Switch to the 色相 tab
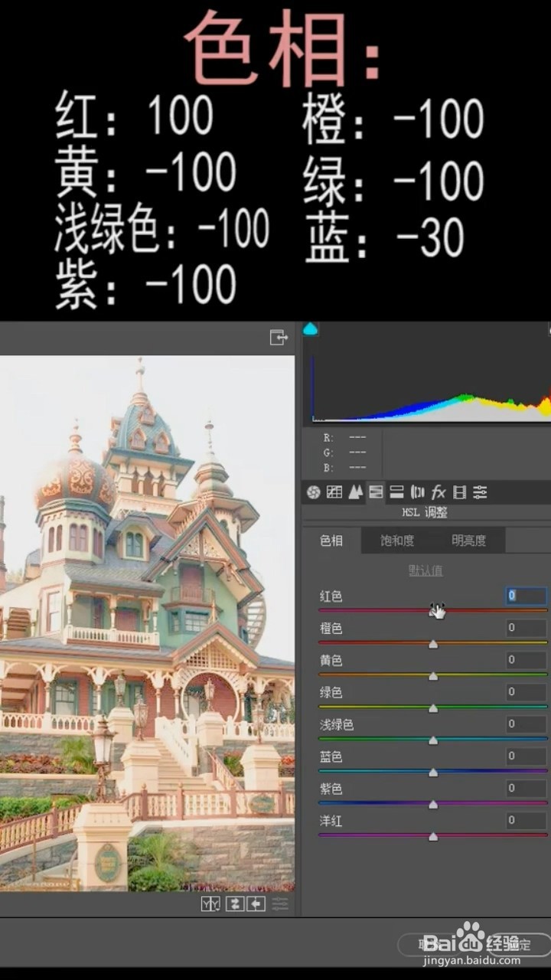551x980 pixels. tap(331, 541)
